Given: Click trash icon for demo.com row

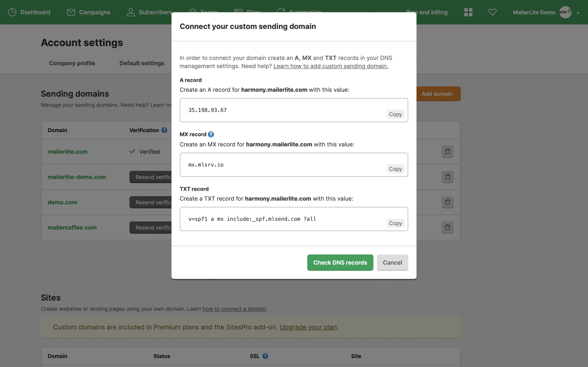Looking at the screenshot, I should tap(447, 202).
